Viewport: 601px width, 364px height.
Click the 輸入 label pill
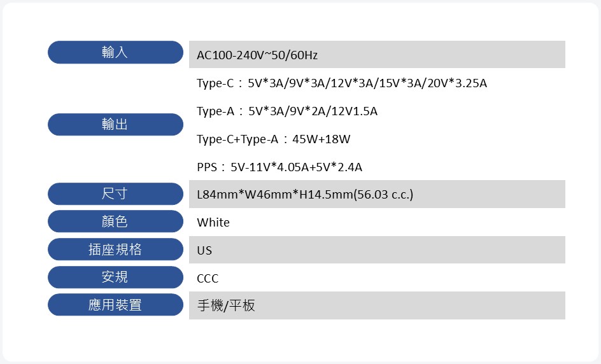tap(115, 52)
